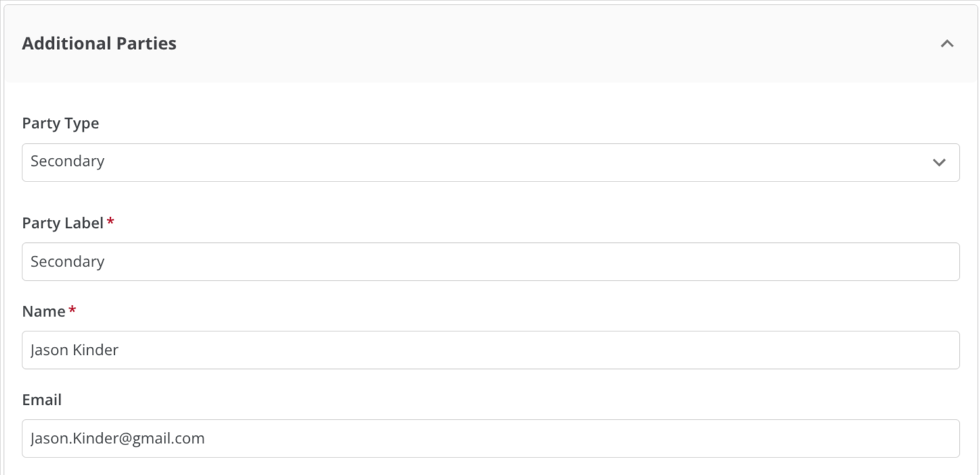Click the red required asterisk beside Name

pos(72,310)
